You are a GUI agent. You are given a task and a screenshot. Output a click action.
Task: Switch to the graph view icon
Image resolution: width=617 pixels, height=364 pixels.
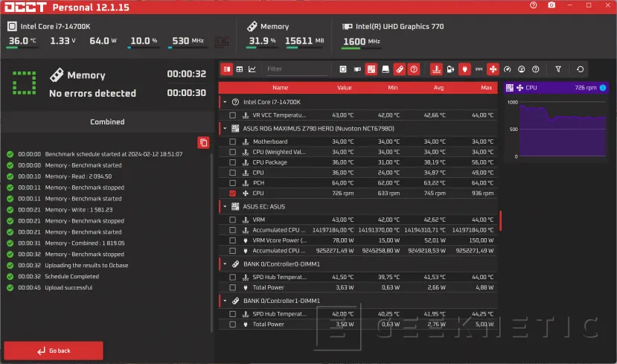[252, 69]
